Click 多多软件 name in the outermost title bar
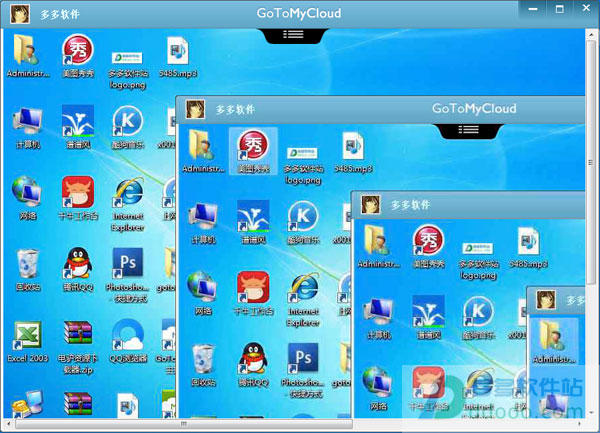The height and width of the screenshot is (433, 600). coord(60,15)
